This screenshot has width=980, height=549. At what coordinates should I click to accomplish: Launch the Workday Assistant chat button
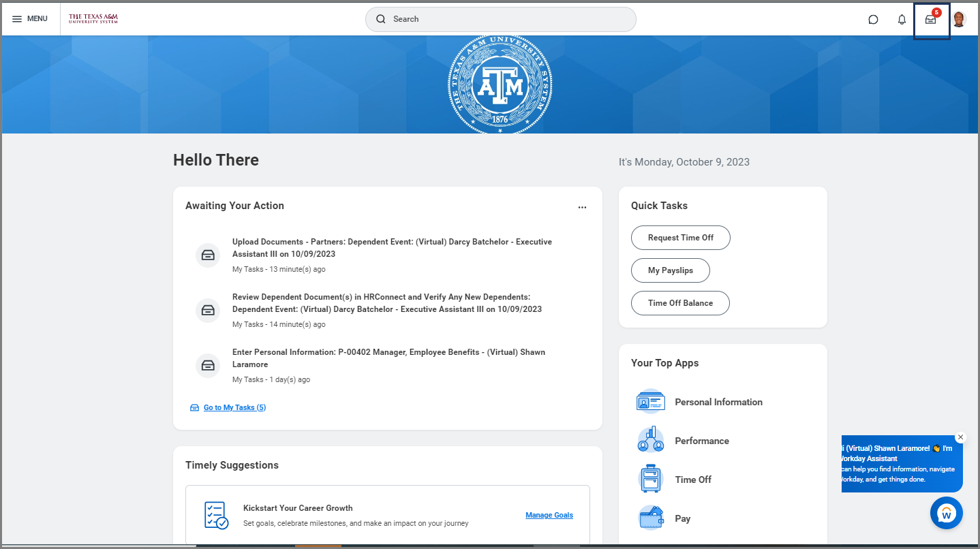point(946,514)
